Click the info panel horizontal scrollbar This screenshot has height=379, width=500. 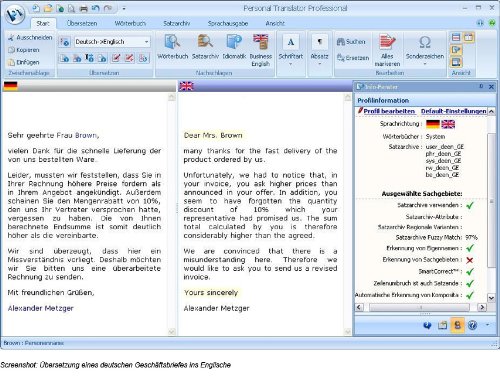pyautogui.click(x=420, y=307)
